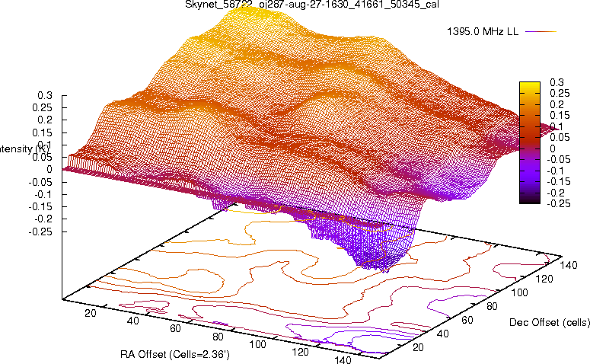Select the "1395.0 MHz LL" legend label
This screenshot has height=364, width=590.
(x=483, y=32)
